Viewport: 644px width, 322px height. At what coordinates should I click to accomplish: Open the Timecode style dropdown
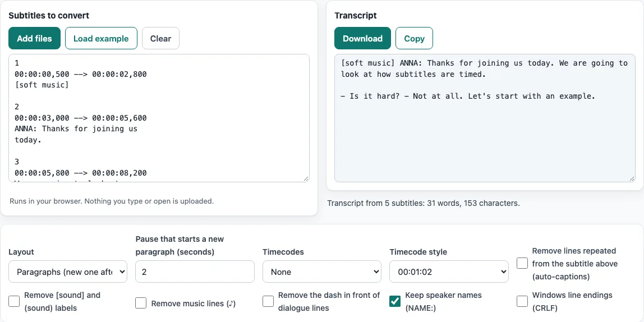pyautogui.click(x=449, y=272)
